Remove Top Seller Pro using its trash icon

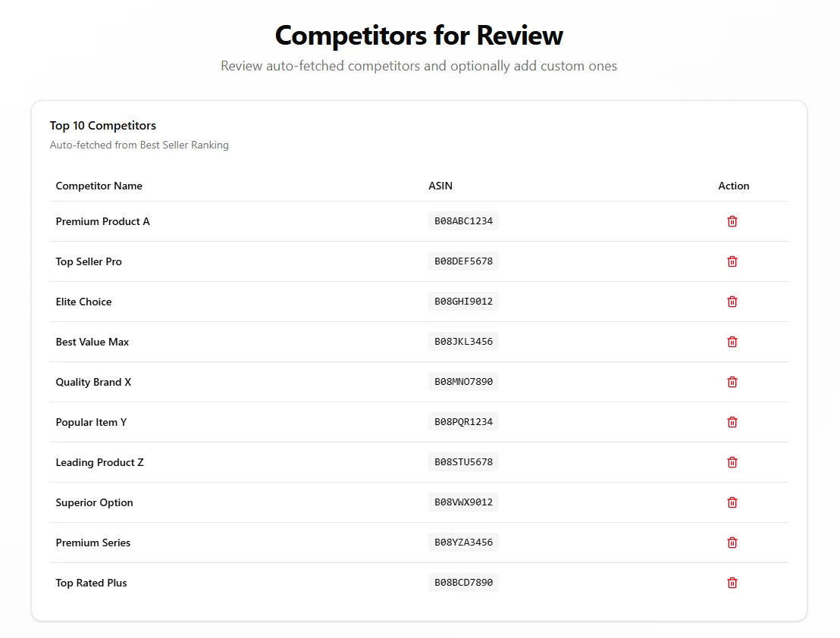pos(732,261)
